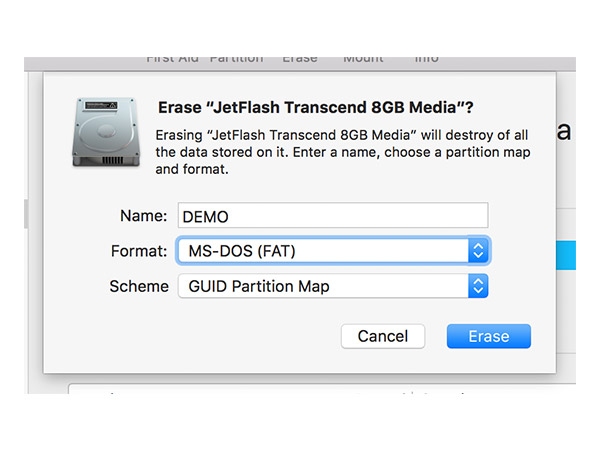This screenshot has height=450, width=600.
Task: Confirm with the blue Erase button
Action: tap(489, 336)
